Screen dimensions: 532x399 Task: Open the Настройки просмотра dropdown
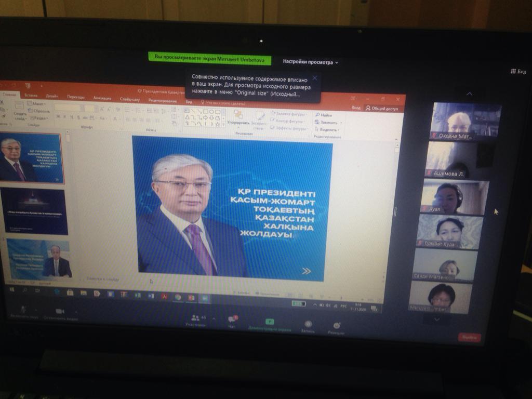[x=310, y=62]
